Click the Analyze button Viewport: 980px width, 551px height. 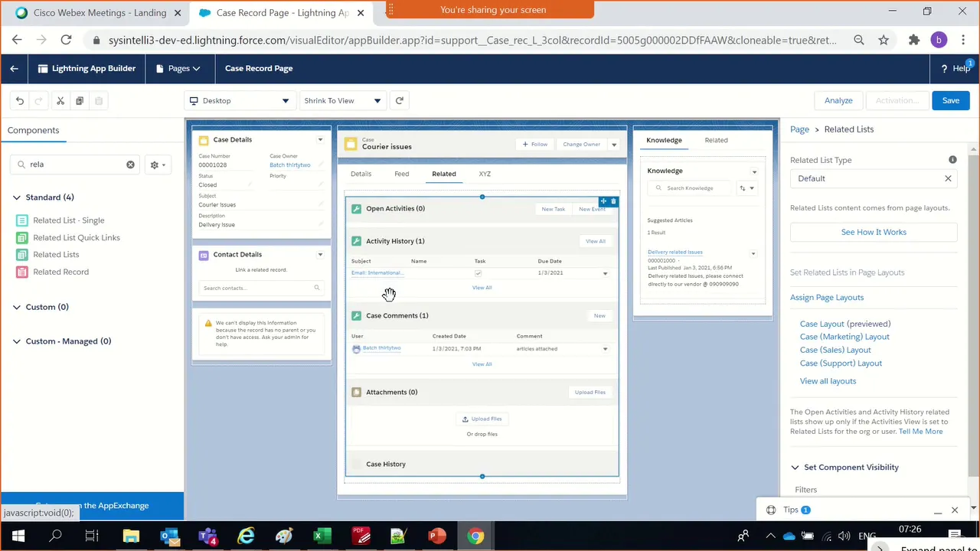pyautogui.click(x=838, y=100)
